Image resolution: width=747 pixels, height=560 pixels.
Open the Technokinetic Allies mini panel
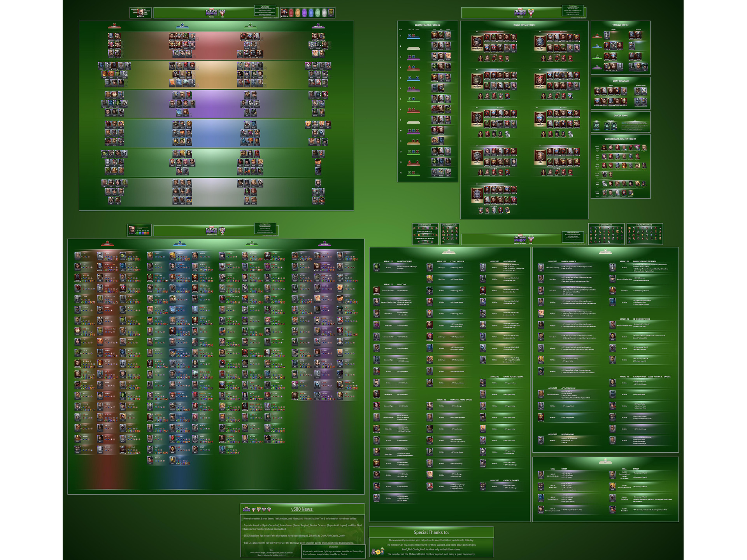[x=449, y=234]
